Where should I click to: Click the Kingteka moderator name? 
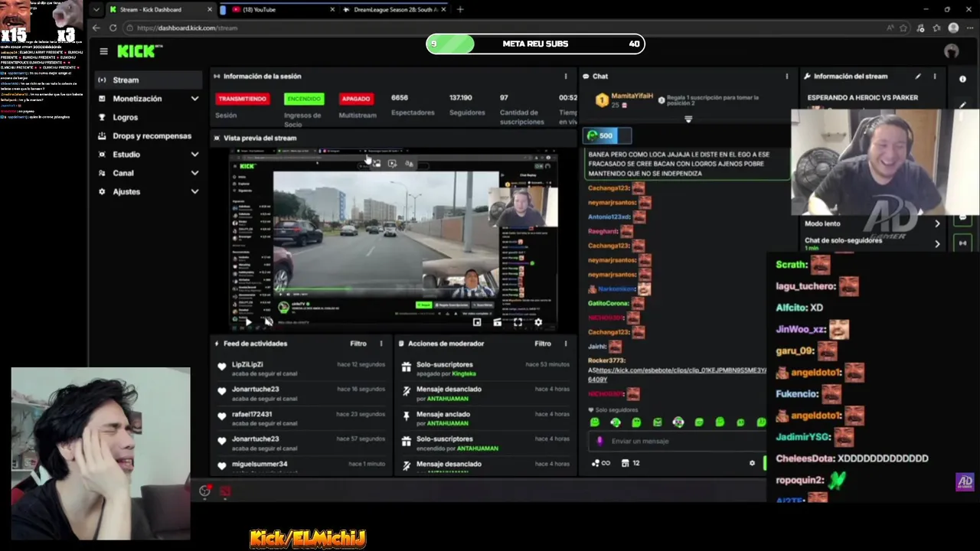point(463,373)
